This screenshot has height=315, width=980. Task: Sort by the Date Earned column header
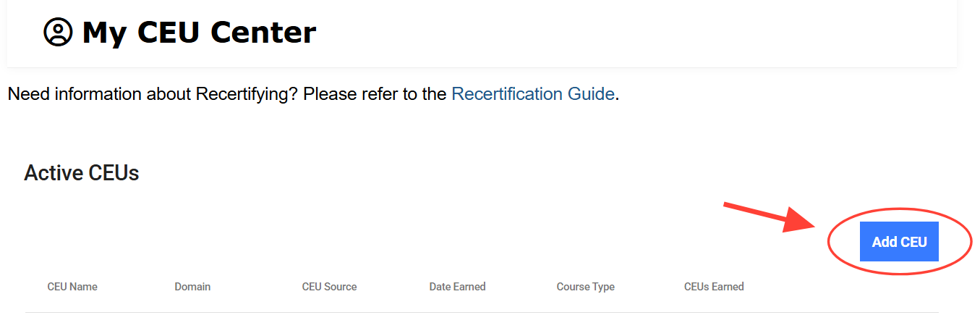457,287
